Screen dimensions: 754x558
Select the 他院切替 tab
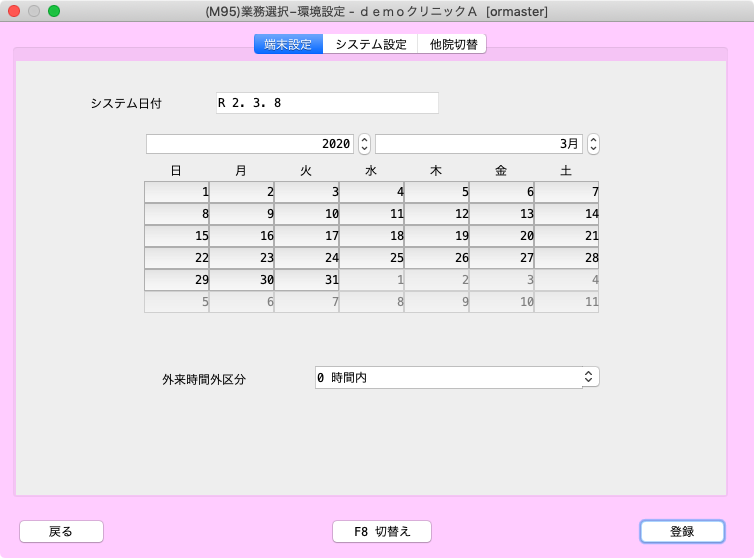point(452,44)
